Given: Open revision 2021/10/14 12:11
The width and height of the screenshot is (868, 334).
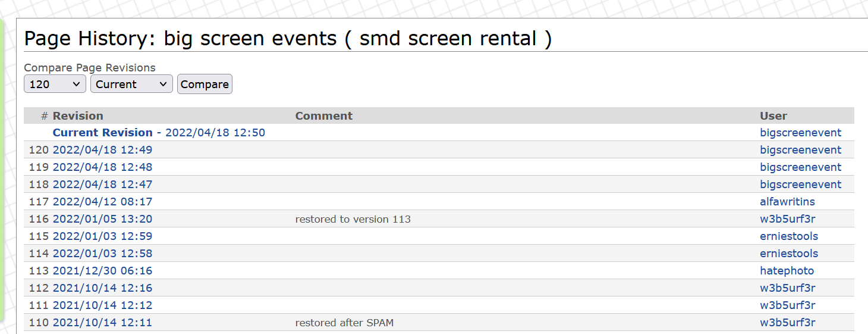Looking at the screenshot, I should point(102,323).
